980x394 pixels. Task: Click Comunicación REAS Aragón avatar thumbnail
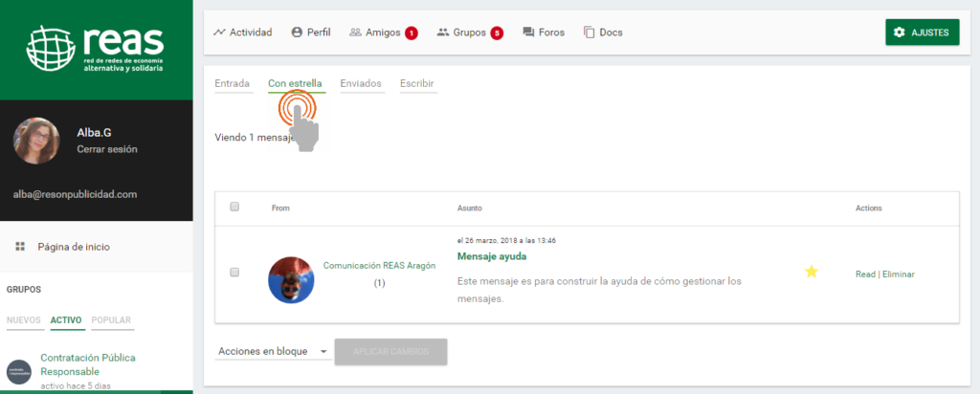pyautogui.click(x=291, y=280)
